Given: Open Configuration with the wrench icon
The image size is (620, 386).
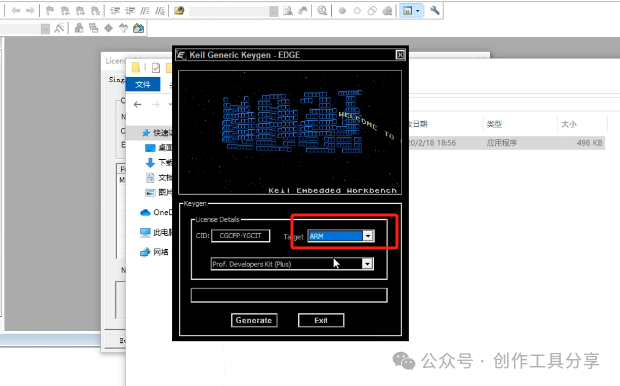Looking at the screenshot, I should point(435,10).
